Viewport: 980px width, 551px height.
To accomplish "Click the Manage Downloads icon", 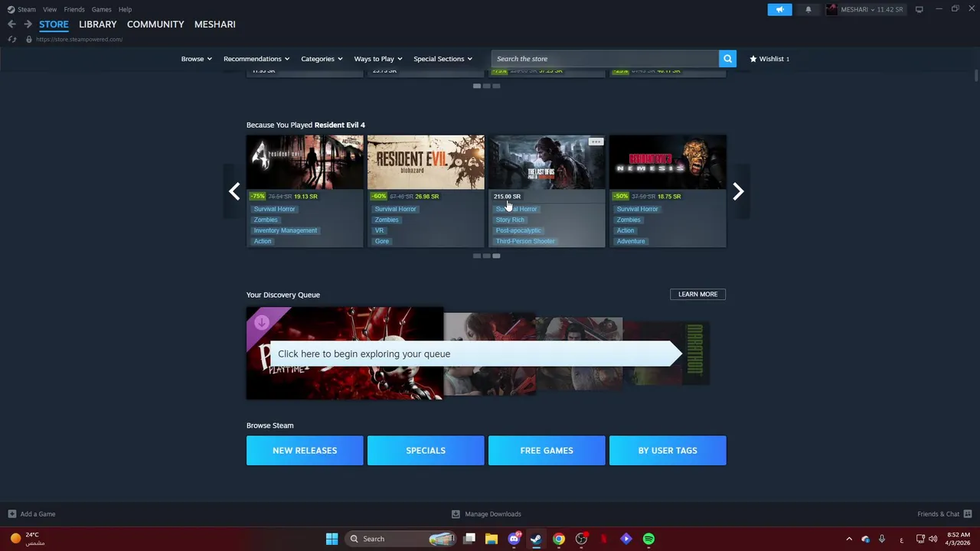I will point(456,514).
